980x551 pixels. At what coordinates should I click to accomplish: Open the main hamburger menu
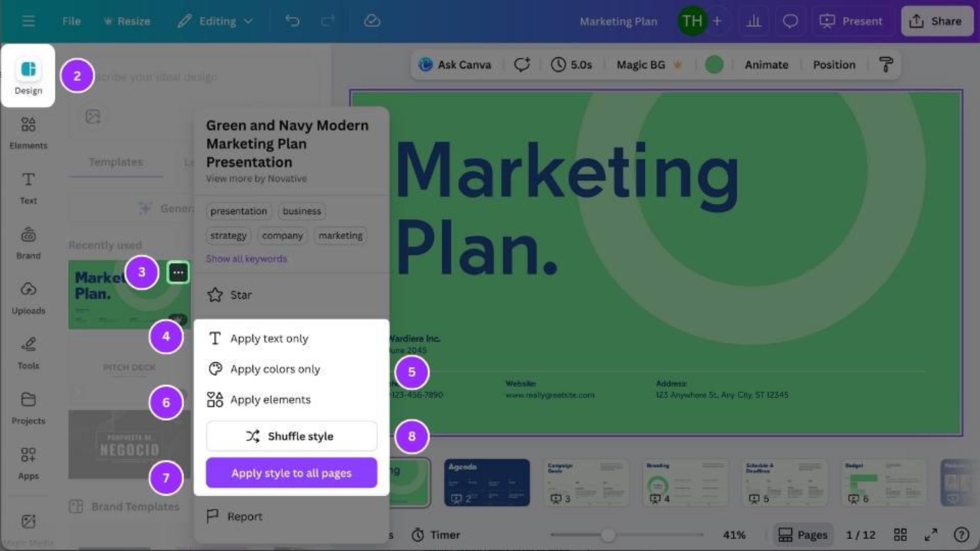pyautogui.click(x=28, y=21)
